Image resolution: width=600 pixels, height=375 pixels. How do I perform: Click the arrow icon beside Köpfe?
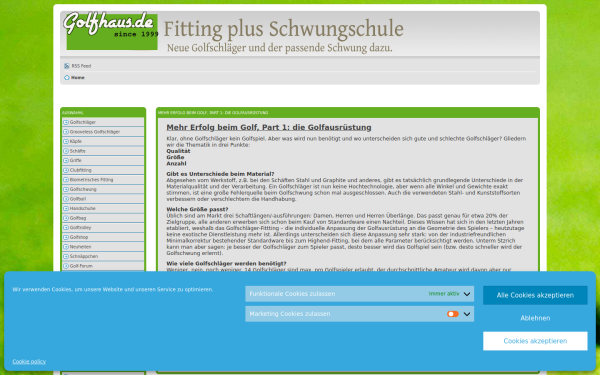tap(66, 142)
